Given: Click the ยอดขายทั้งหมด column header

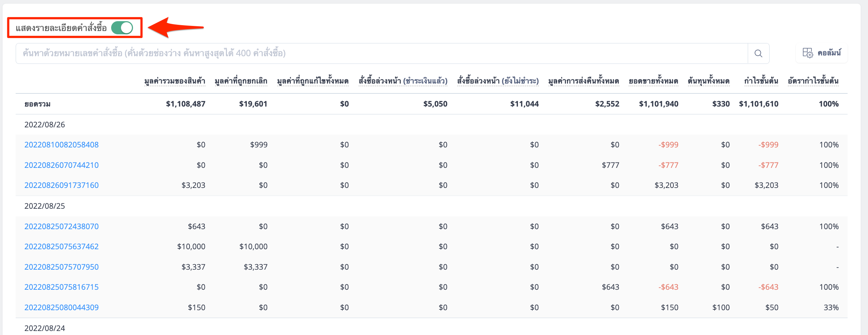Looking at the screenshot, I should pos(654,81).
